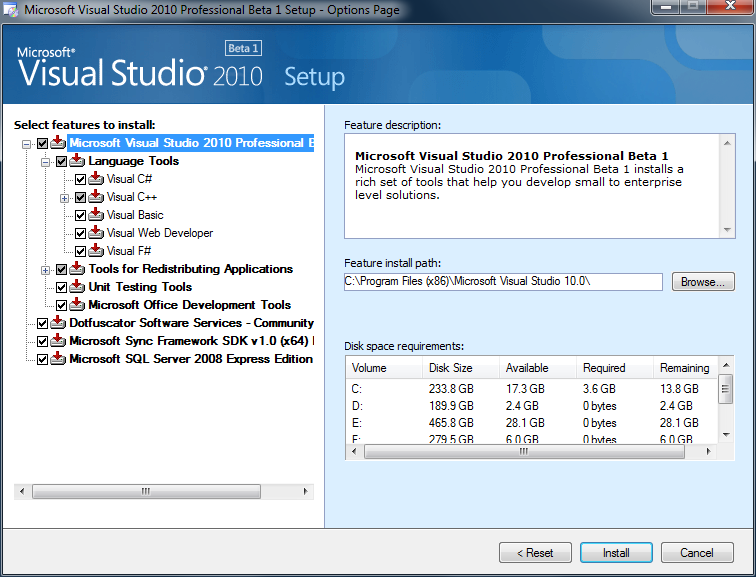This screenshot has width=756, height=577.
Task: Collapse the Microsoft Visual Studio 2010 Professional node
Action: 27,144
